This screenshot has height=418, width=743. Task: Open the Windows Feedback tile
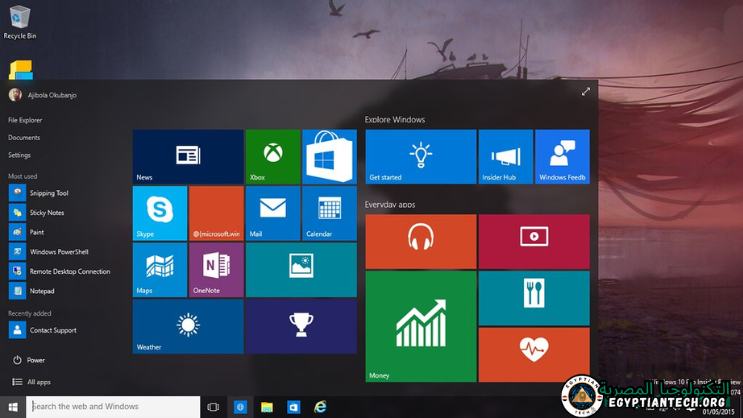click(562, 156)
